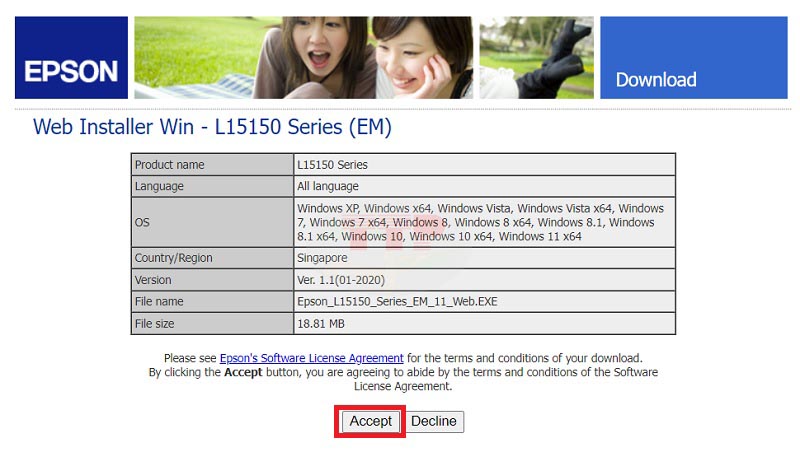Click the 'Country/Region' label cell
Screen dimensions: 800x452
(x=212, y=258)
